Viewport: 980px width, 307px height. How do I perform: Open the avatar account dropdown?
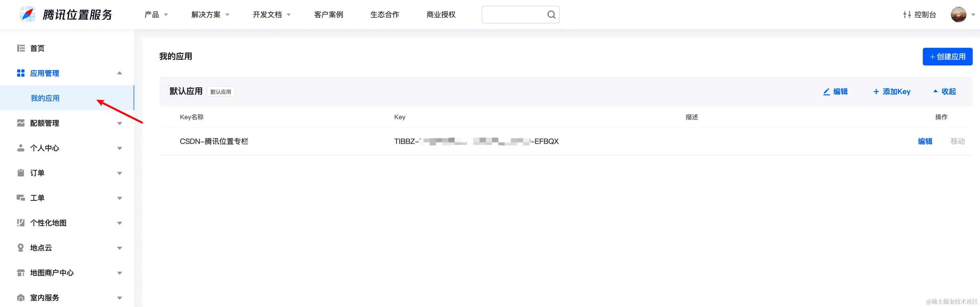959,15
